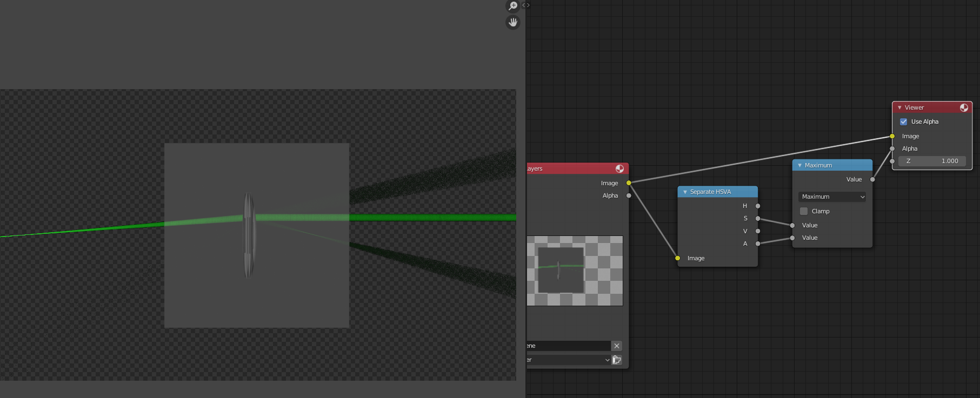Click the Alpha input socket on Viewer
This screenshot has height=398, width=980.
click(892, 149)
